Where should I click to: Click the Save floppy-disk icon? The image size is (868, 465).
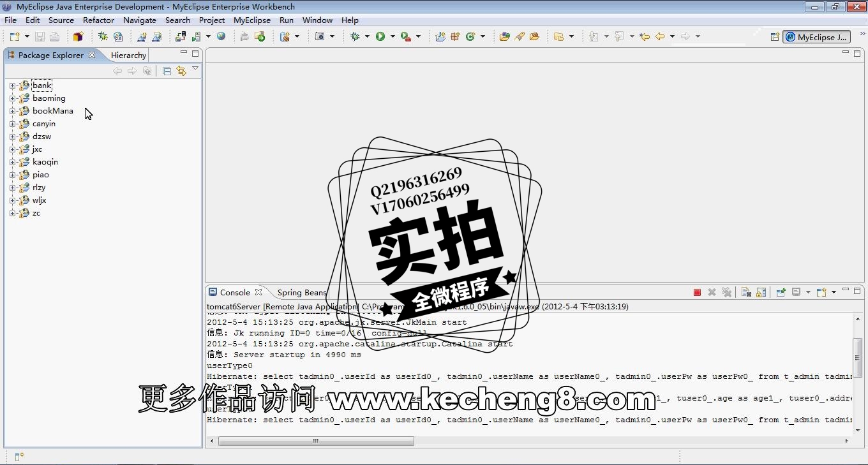click(40, 36)
